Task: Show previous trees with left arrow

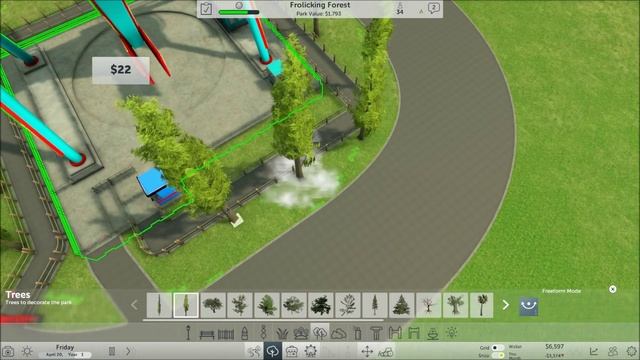Action: coord(134,305)
